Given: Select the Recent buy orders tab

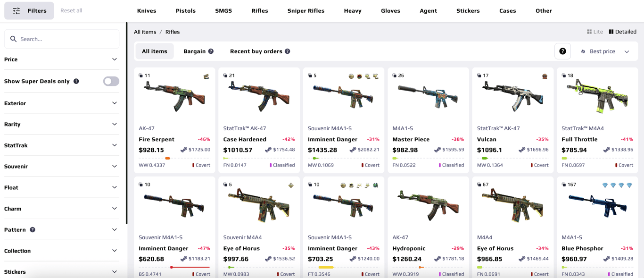Looking at the screenshot, I should pos(260,51).
